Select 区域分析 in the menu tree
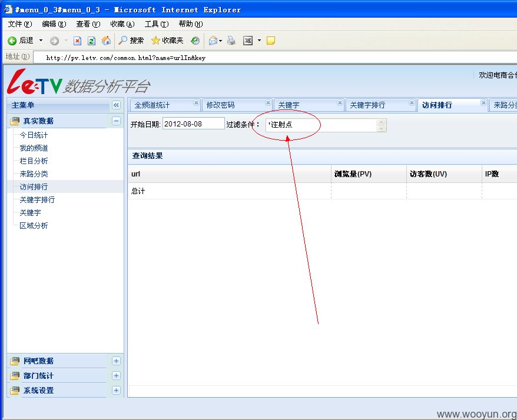The width and height of the screenshot is (517, 420). tap(34, 226)
